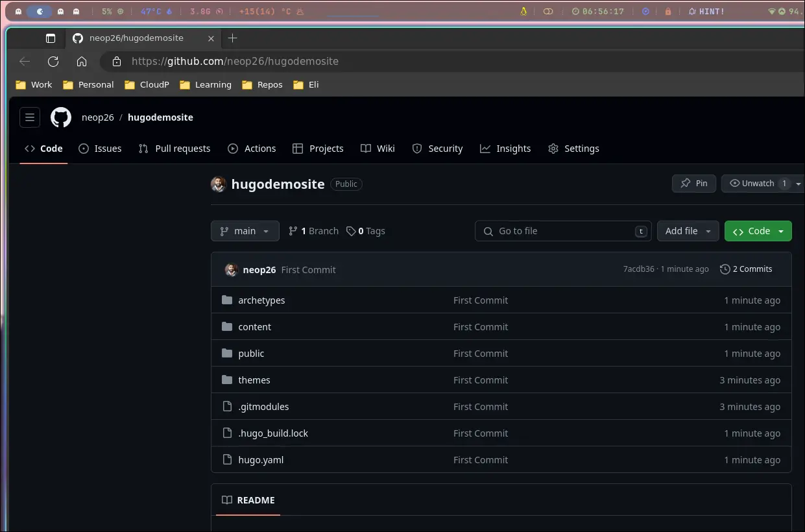
Task: Click the public folder icon
Action: pyautogui.click(x=227, y=353)
